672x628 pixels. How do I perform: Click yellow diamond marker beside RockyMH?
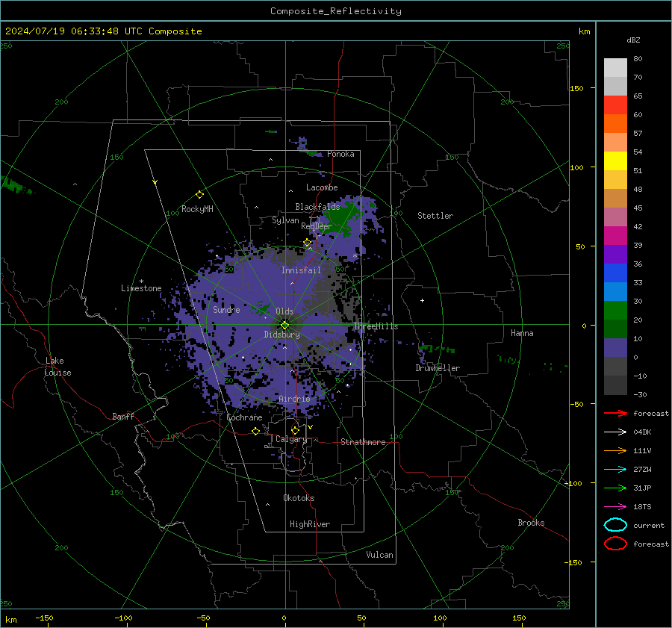click(x=199, y=195)
